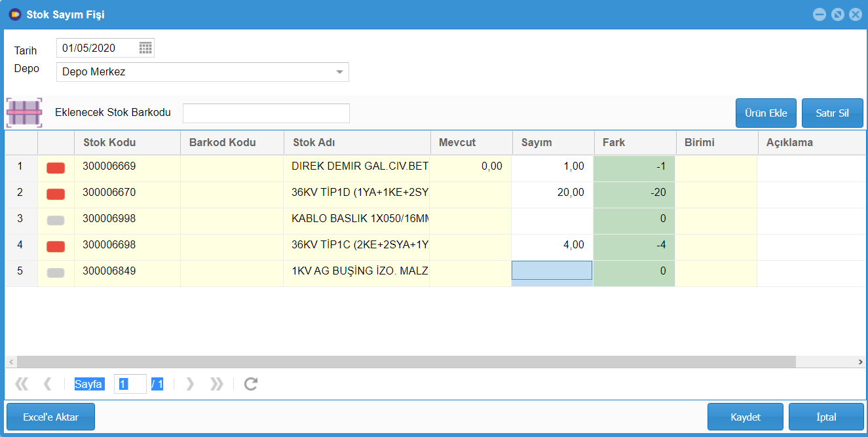Select stock code 300006669 cell
The width and height of the screenshot is (868, 437).
127,168
